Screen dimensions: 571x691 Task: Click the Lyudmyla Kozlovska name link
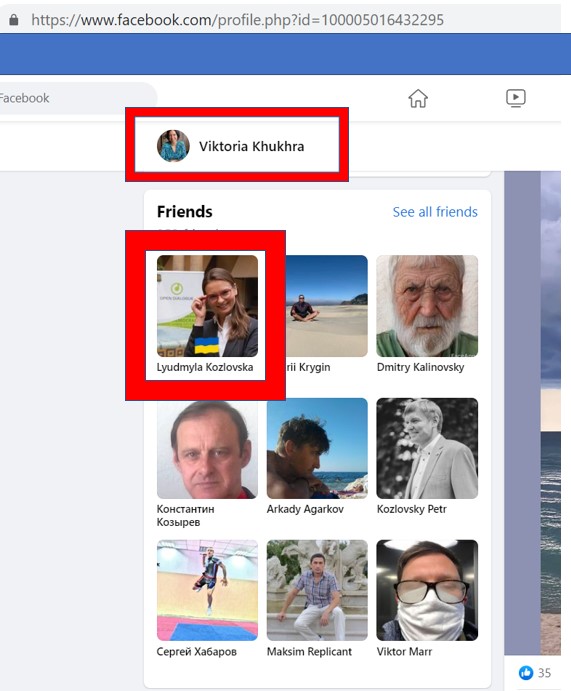[x=205, y=367]
